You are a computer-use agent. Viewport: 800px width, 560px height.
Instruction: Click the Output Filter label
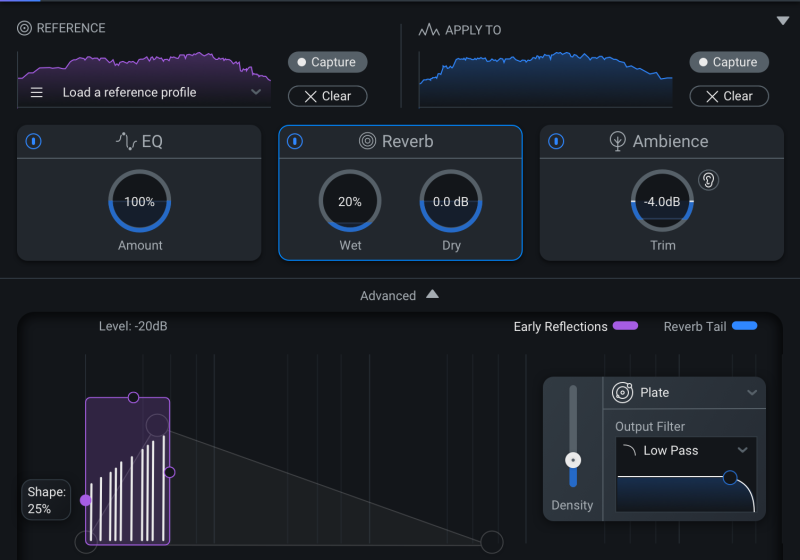point(649,426)
